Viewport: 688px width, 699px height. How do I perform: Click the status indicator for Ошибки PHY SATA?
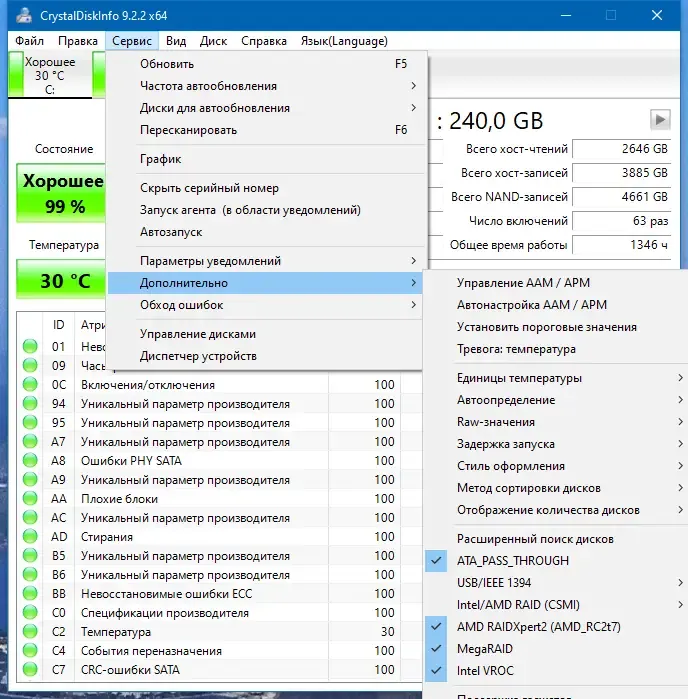tap(30, 461)
